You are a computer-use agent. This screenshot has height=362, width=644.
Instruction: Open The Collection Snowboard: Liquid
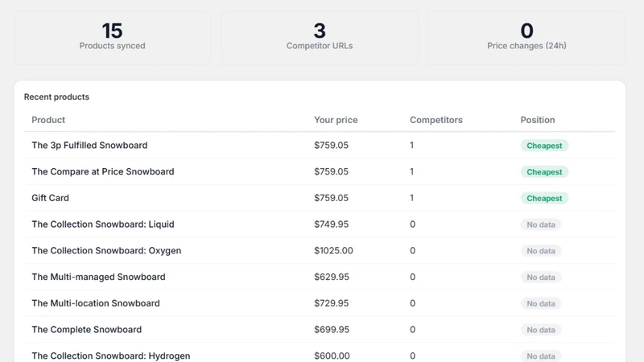(x=103, y=224)
